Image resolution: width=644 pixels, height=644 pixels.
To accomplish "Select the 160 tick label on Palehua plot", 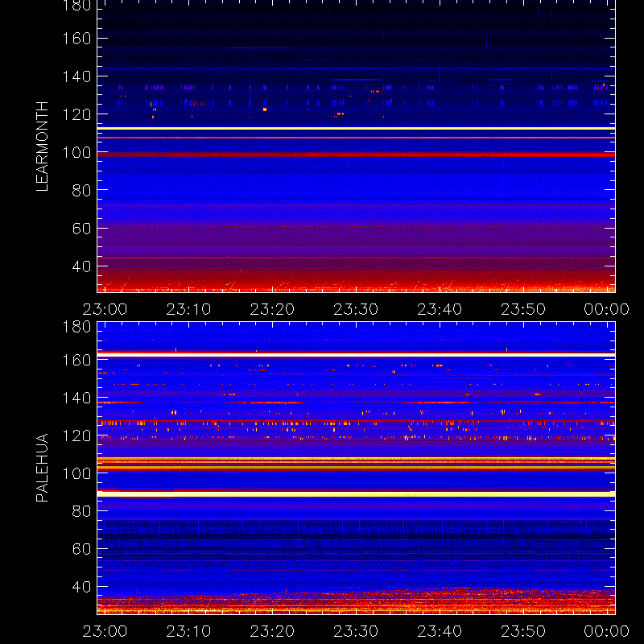I will (76, 360).
